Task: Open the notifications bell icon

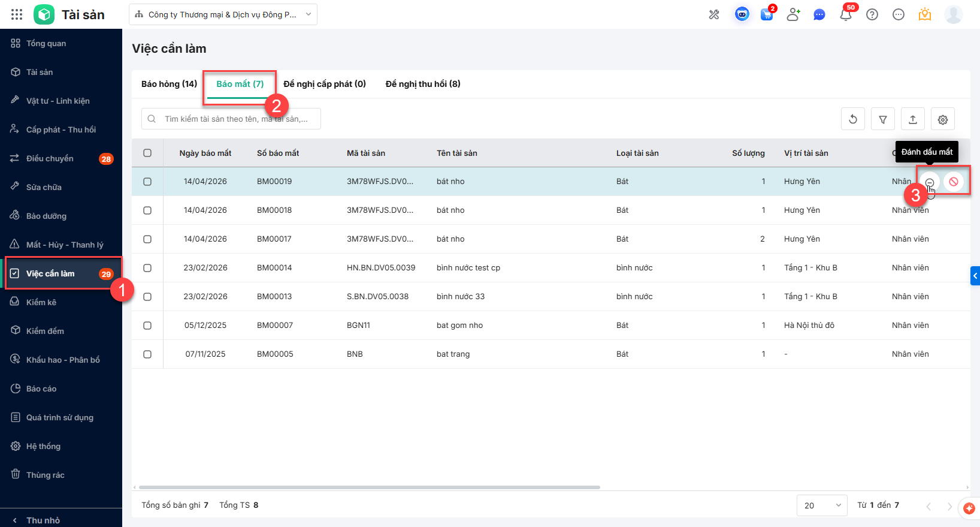Action: 845,14
